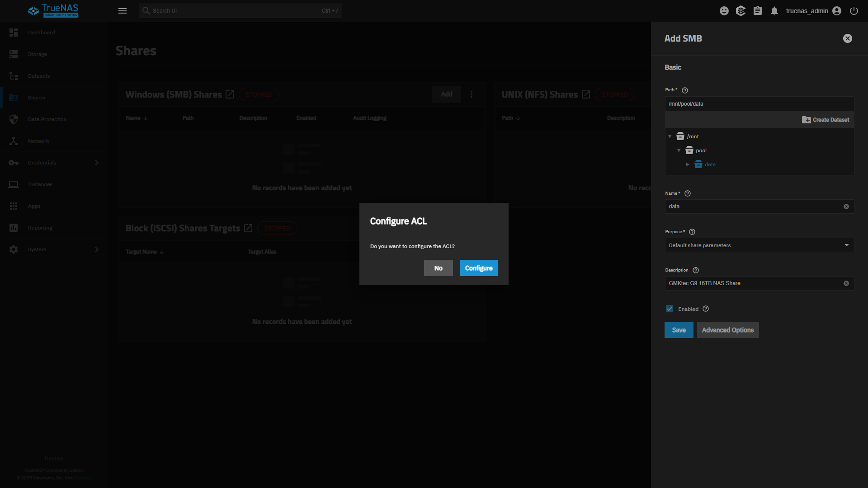Show help for the Enabled option
Viewport: 868px width, 488px height.
[706, 309]
